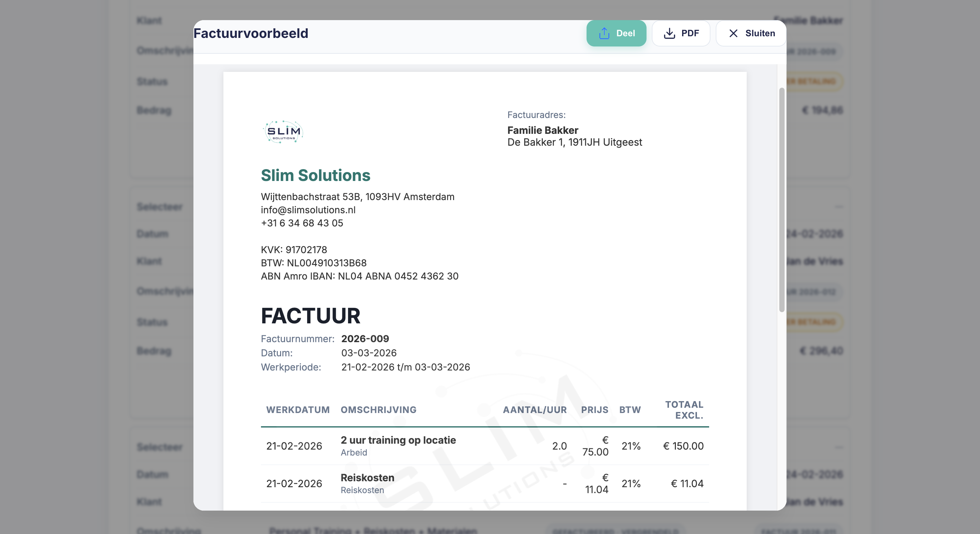The width and height of the screenshot is (980, 534).
Task: Click the X icon next to Sluiten
Action: [733, 34]
